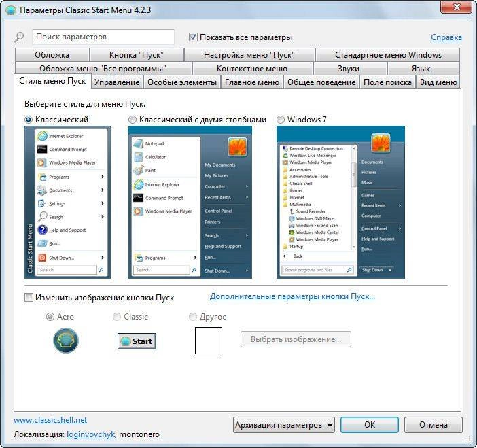This screenshot has width=477, height=448.
Task: Open the loginvovchyk localization link
Action: coord(90,434)
